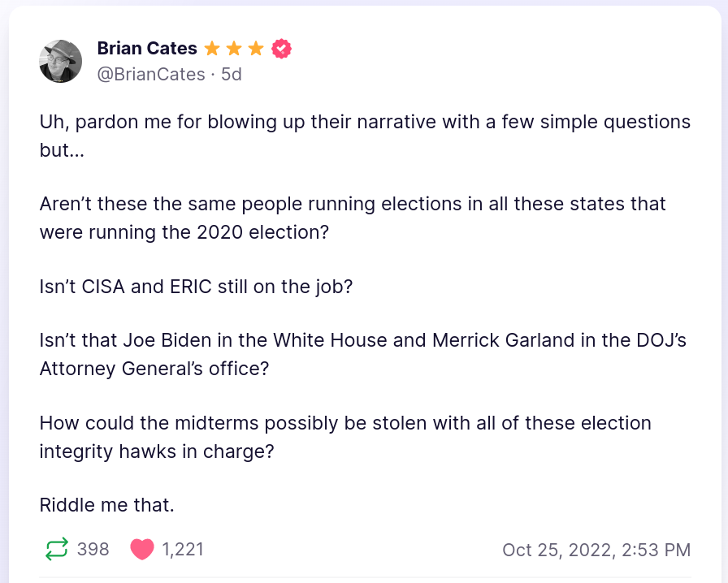The image size is (728, 583).
Task: Click the middle gold star badge
Action: click(x=235, y=49)
